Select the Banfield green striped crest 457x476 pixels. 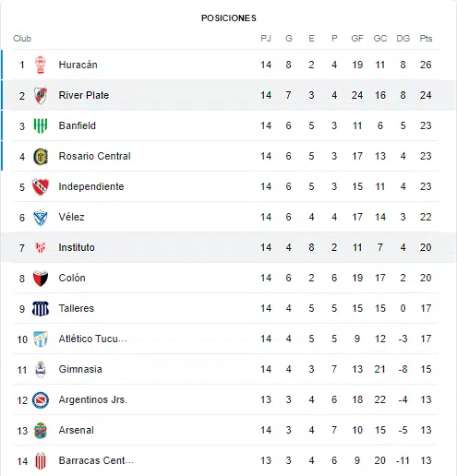pyautogui.click(x=41, y=125)
